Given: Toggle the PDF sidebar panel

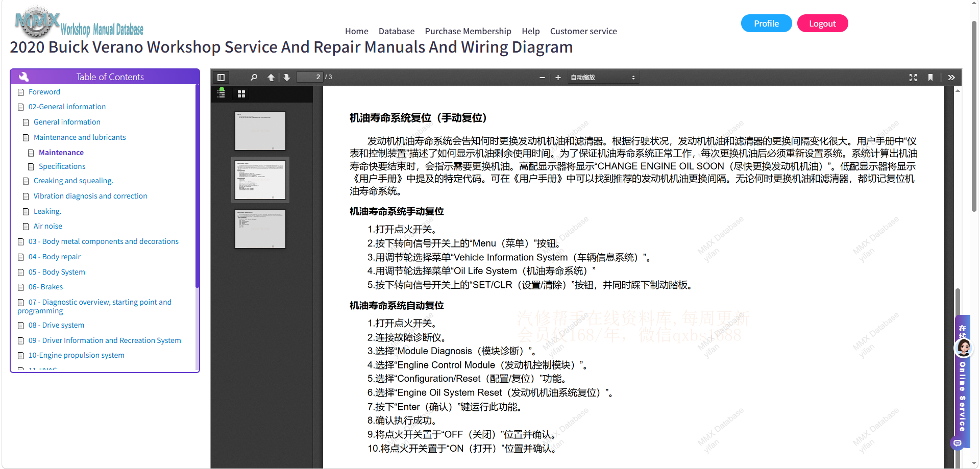Looking at the screenshot, I should pyautogui.click(x=221, y=78).
